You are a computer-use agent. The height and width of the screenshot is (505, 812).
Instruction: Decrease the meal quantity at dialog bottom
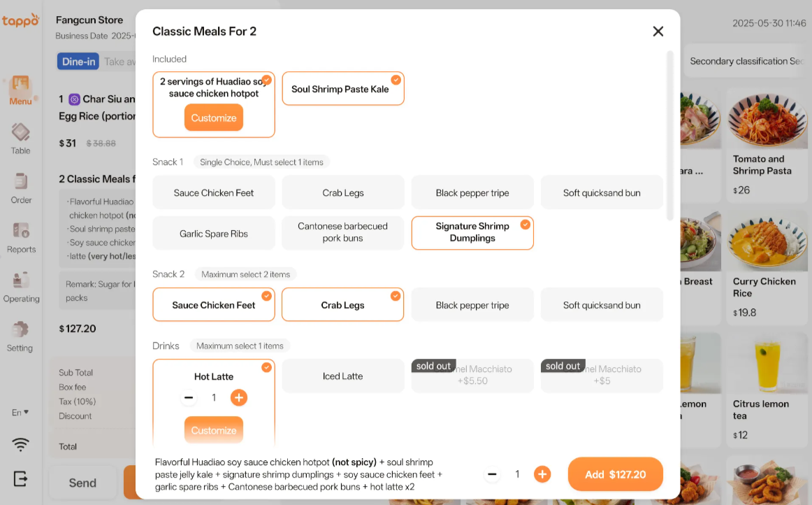[x=492, y=474]
